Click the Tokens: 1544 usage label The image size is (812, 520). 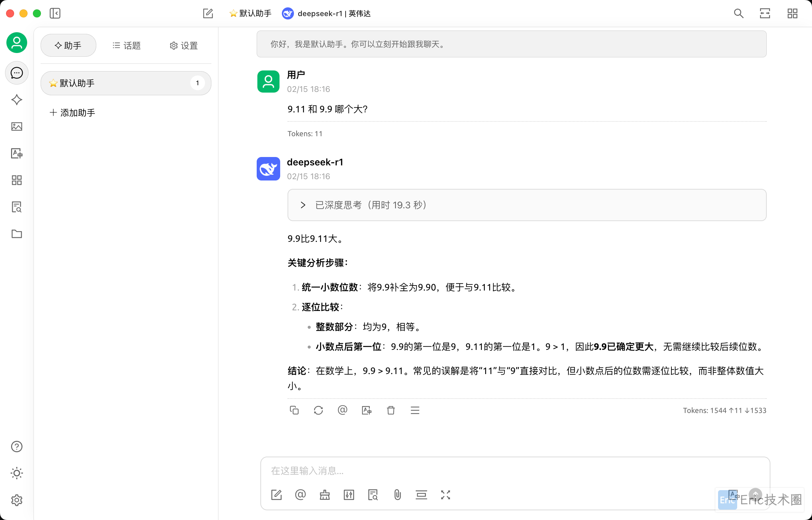pyautogui.click(x=724, y=410)
